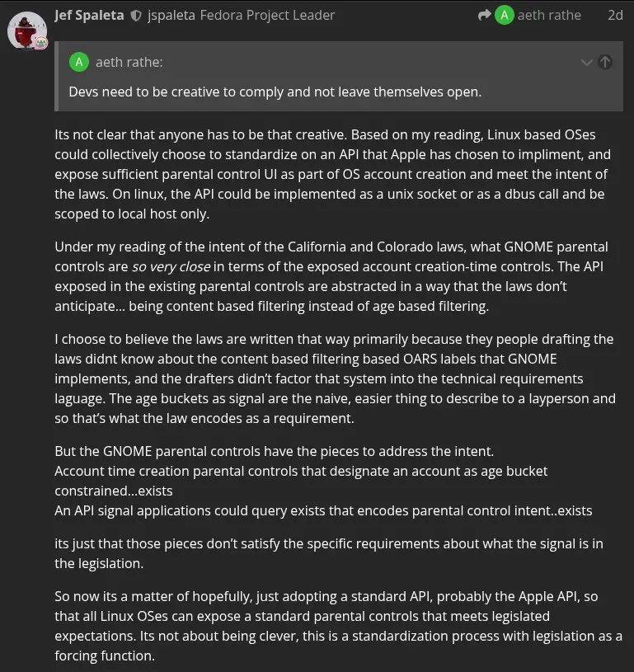Viewport: 634px width, 672px height.
Task: Open the Jef Spaleta name link
Action: 89,16
